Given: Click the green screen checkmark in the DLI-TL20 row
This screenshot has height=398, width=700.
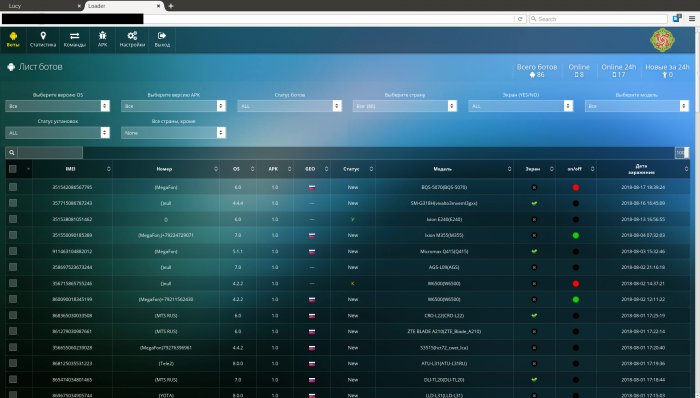Looking at the screenshot, I should (x=534, y=380).
